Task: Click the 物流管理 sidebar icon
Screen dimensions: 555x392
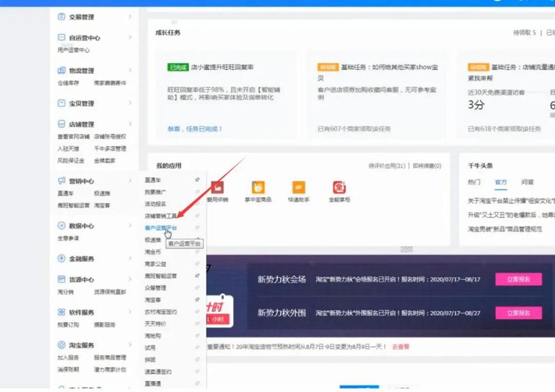Action: click(62, 71)
